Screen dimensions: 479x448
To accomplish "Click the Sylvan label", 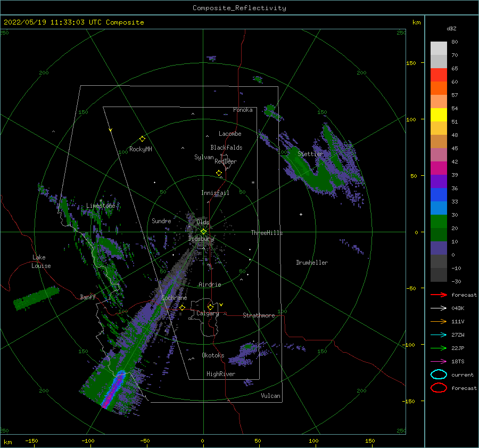I will point(204,157).
